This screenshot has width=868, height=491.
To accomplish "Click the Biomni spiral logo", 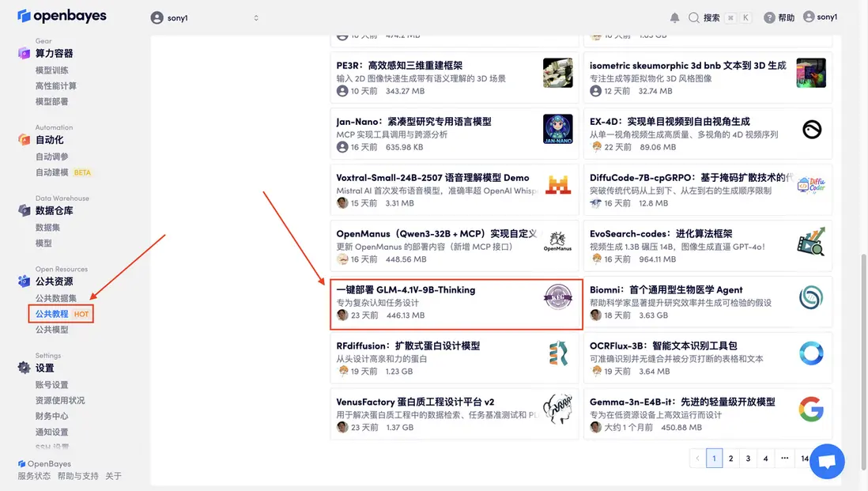I will (x=811, y=297).
